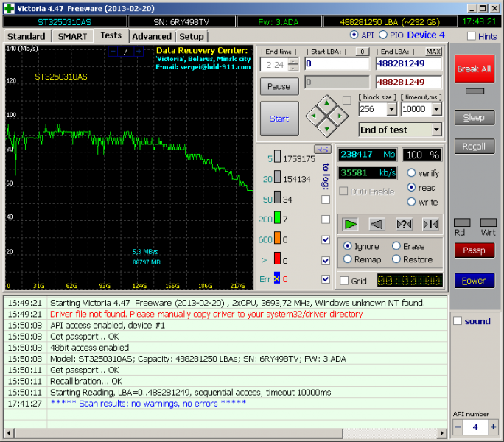The image size is (504, 442).
Task: Open the End of test dropdown
Action: pyautogui.click(x=436, y=130)
